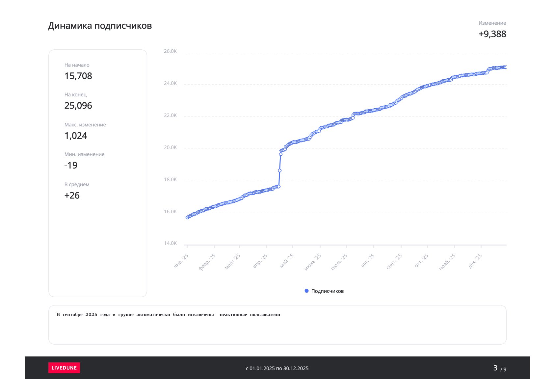Select the На конец value 25,096
This screenshot has height=392, width=554.
pos(78,106)
